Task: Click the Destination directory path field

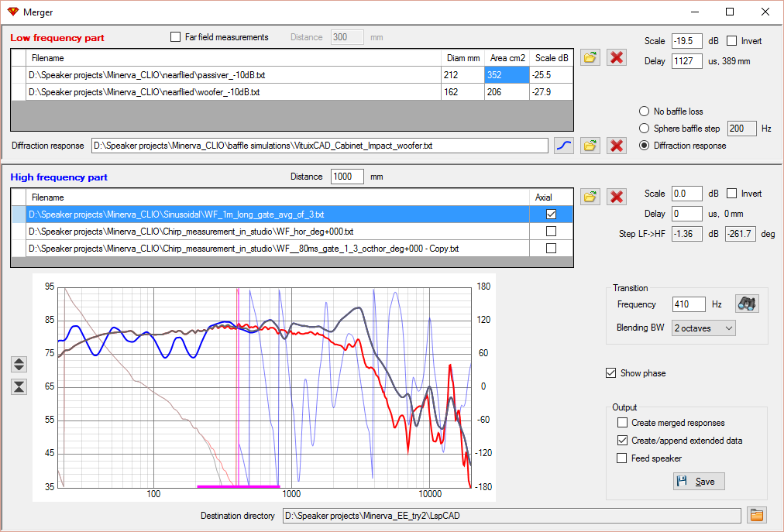Action: [511, 516]
